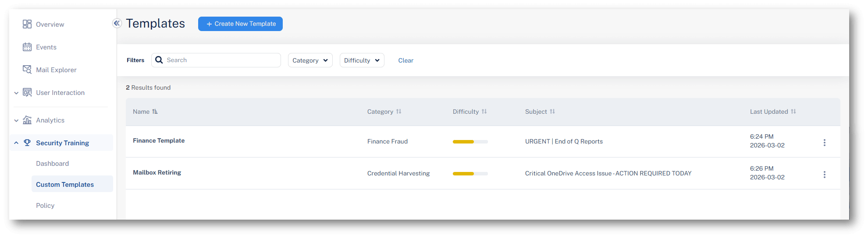Screen dimensions: 868x238
Task: Expand the User Interaction section
Action: tap(16, 93)
